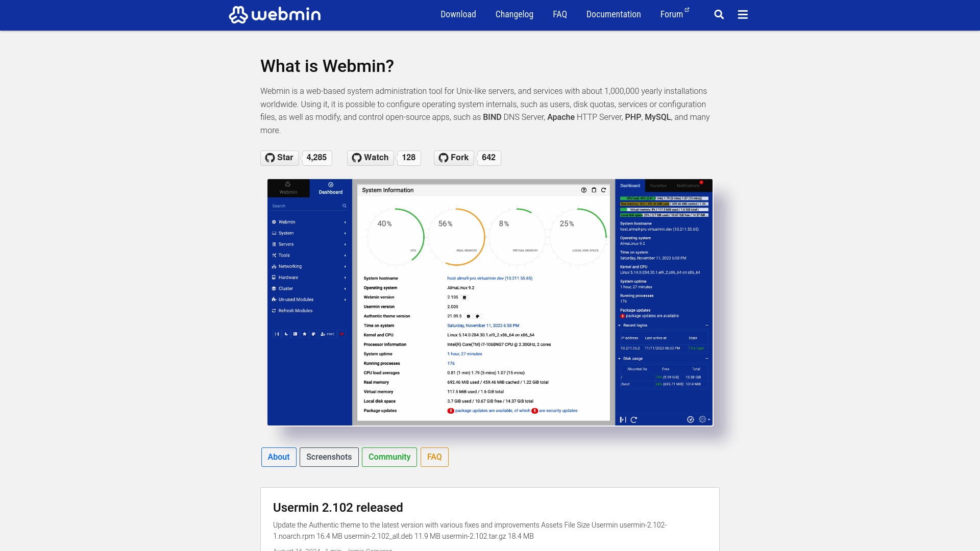
Task: Open the 642 forks count
Action: (x=488, y=158)
